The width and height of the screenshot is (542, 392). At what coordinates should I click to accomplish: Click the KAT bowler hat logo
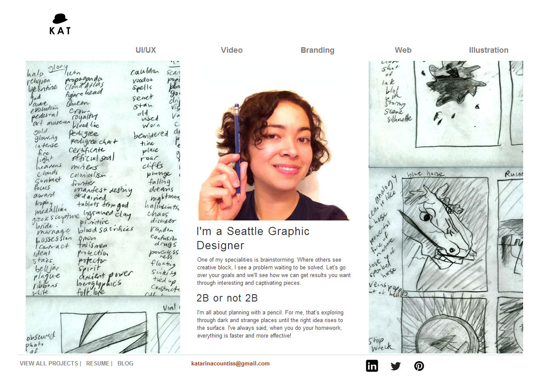tap(60, 24)
